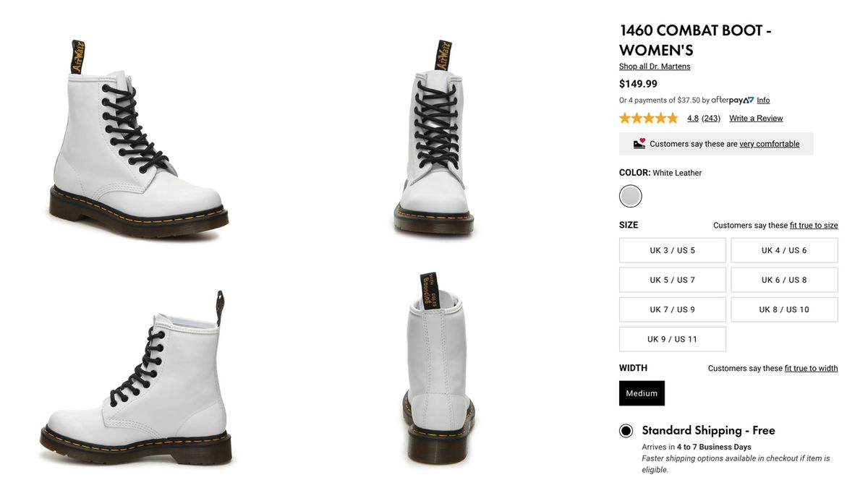The height and width of the screenshot is (488, 868).
Task: Open the fit true to size link
Action: [x=814, y=225]
